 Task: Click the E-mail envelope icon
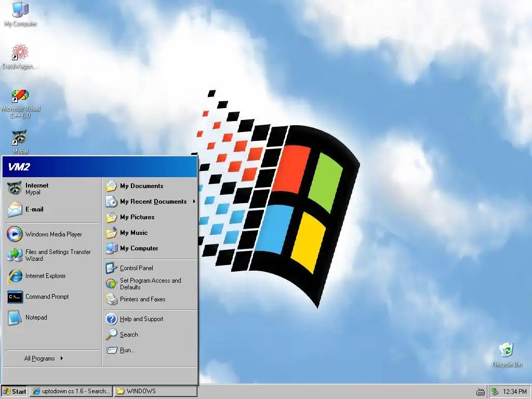(15, 209)
